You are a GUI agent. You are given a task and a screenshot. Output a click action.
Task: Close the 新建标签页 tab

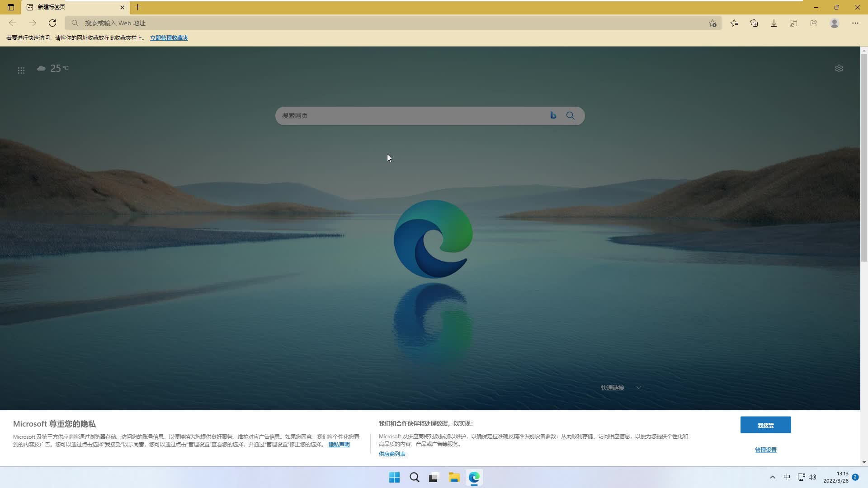[122, 7]
